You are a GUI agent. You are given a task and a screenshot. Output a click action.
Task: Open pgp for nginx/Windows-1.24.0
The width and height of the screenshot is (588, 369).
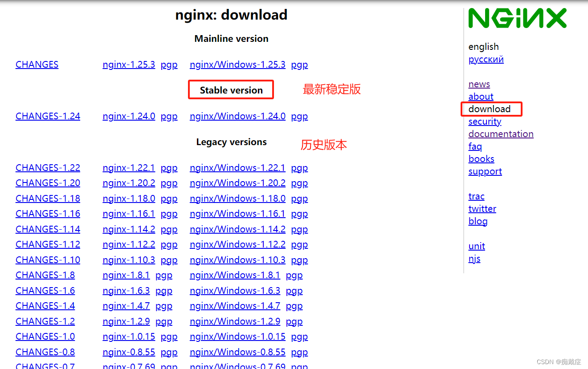pyautogui.click(x=299, y=117)
